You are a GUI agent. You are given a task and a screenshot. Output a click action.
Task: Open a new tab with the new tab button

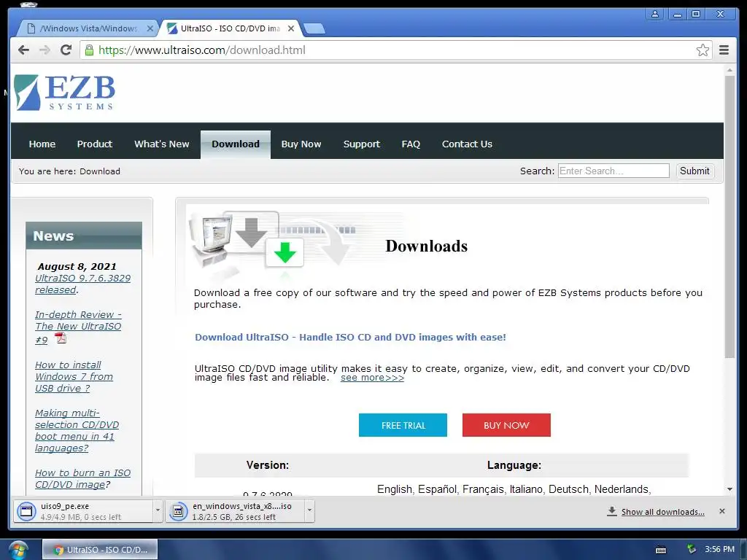(314, 28)
